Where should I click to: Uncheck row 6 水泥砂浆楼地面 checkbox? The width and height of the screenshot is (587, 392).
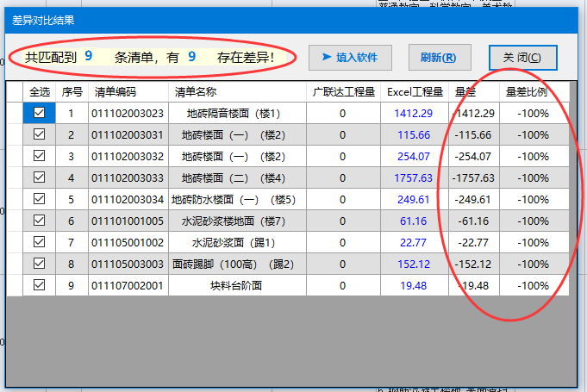39,221
